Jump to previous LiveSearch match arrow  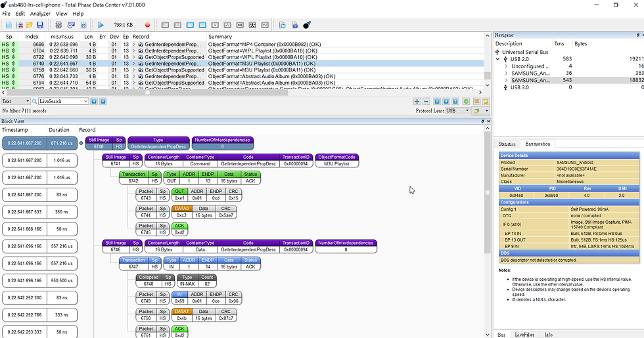point(94,101)
